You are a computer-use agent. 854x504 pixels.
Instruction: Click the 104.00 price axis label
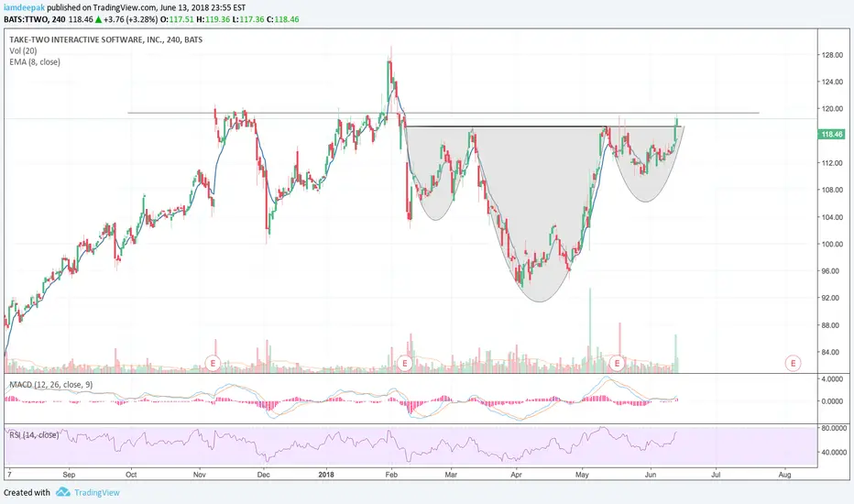point(832,217)
